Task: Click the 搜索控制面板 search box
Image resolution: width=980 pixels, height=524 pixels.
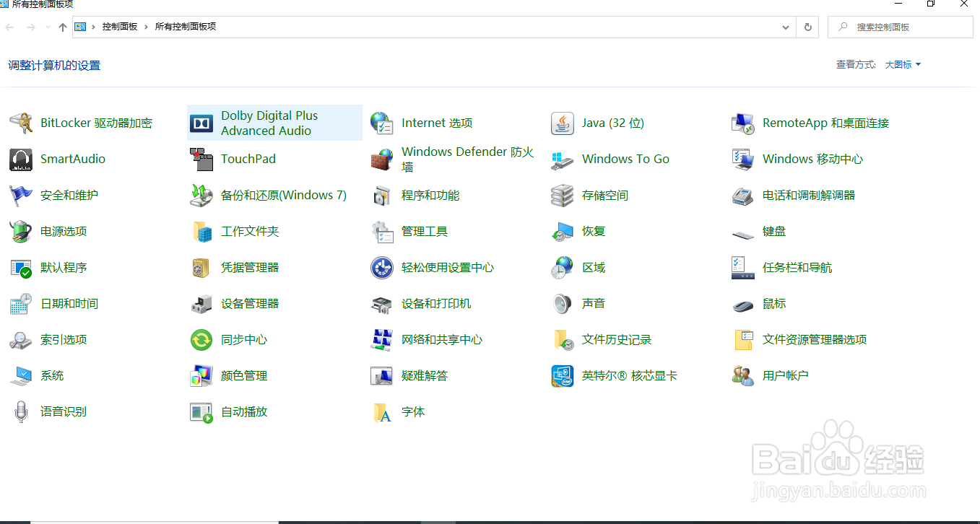Action: point(901,27)
